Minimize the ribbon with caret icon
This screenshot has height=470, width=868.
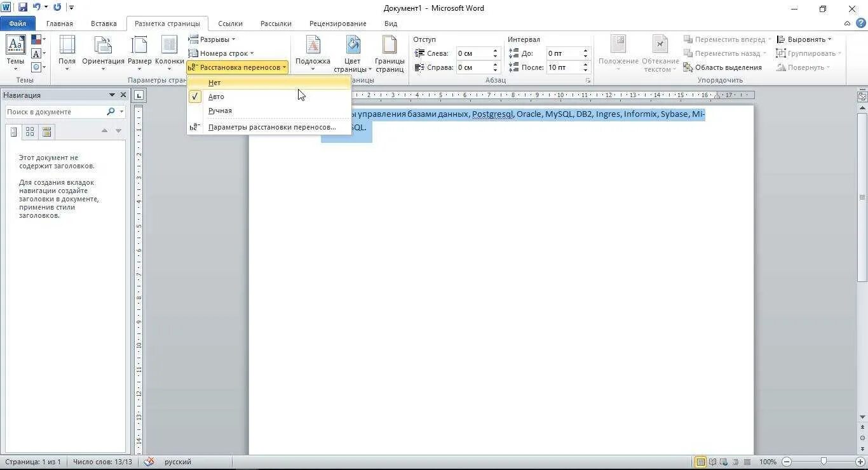point(848,23)
